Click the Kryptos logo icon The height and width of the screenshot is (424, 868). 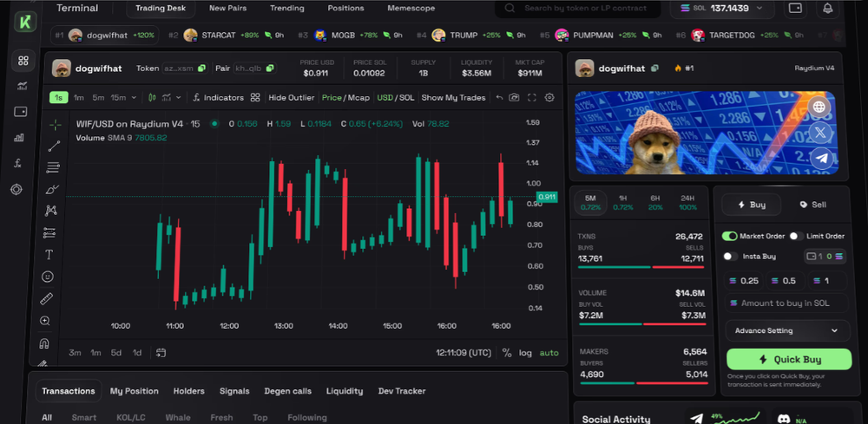pos(25,22)
